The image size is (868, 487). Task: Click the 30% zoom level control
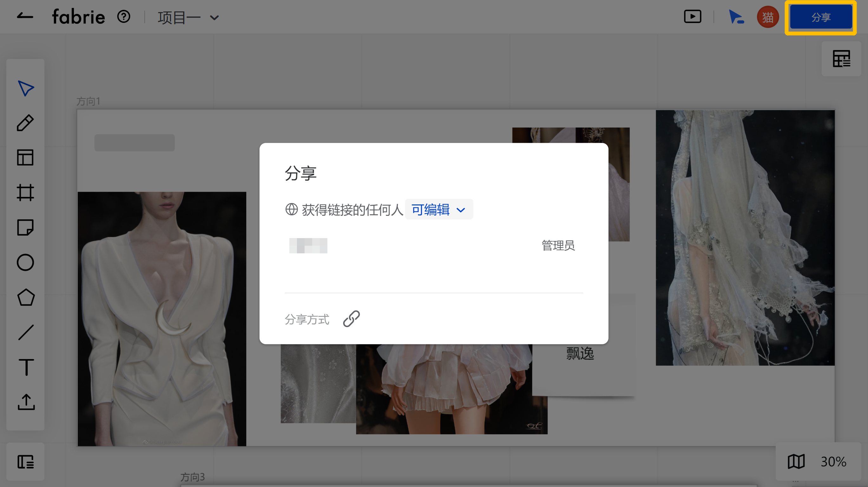coord(834,461)
